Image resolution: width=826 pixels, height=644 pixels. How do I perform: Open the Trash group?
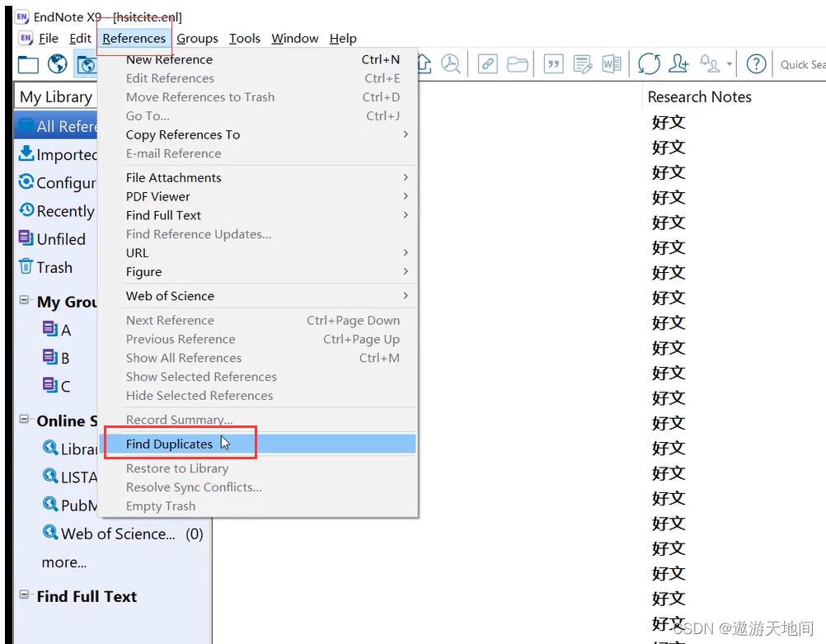[45, 267]
